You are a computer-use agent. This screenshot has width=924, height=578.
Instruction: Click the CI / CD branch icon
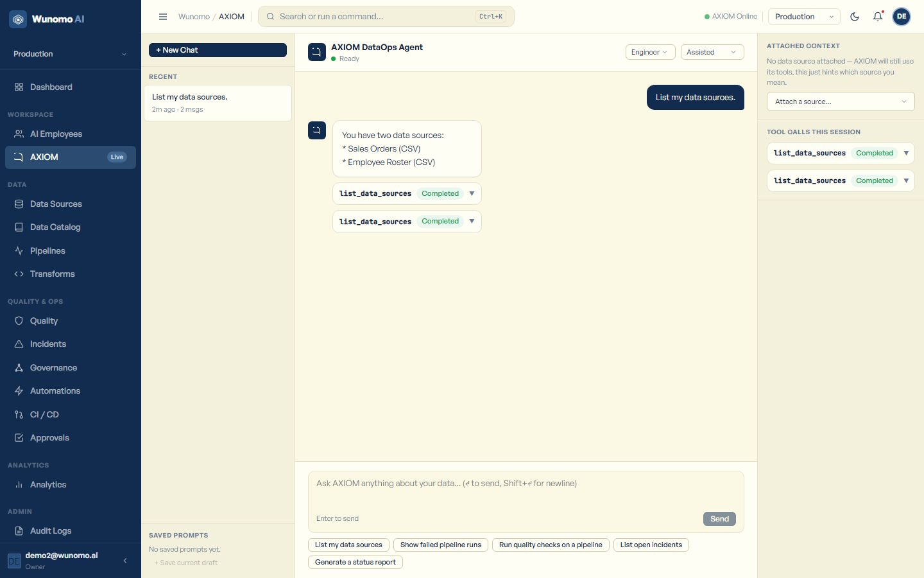(x=19, y=415)
